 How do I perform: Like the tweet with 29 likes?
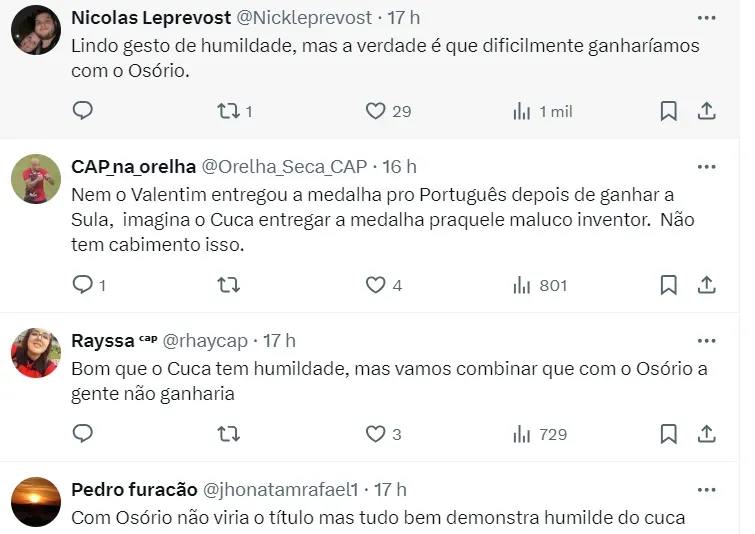pos(376,111)
